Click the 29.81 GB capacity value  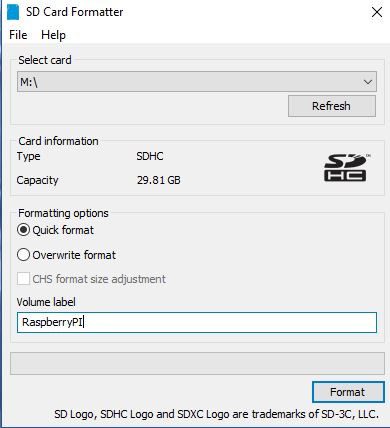[x=159, y=180]
